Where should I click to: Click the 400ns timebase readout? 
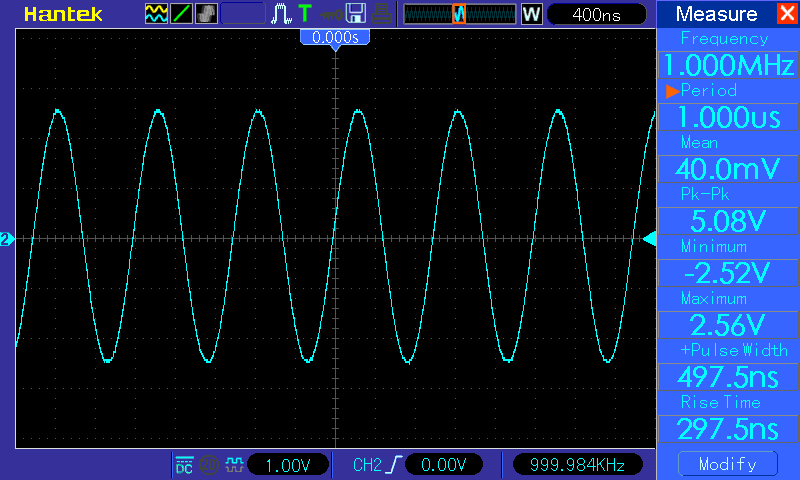tap(596, 14)
